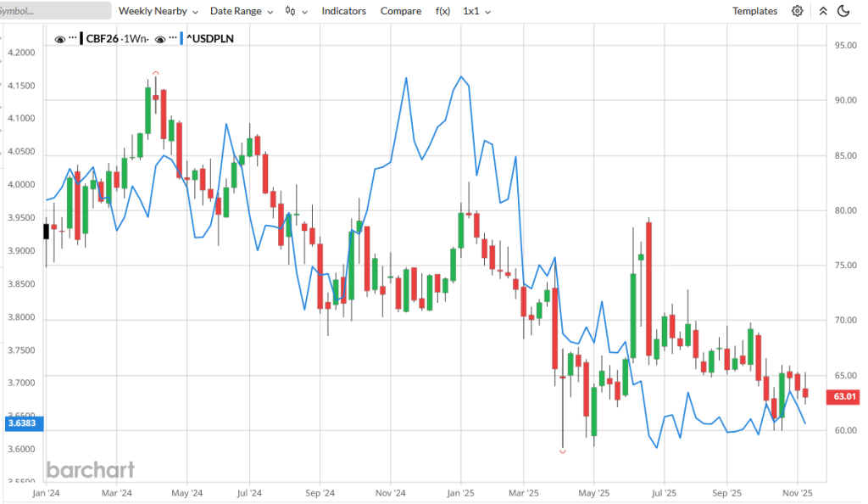Viewport: 868px width, 504px height.
Task: Open f(x) expressions tool
Action: (x=442, y=11)
